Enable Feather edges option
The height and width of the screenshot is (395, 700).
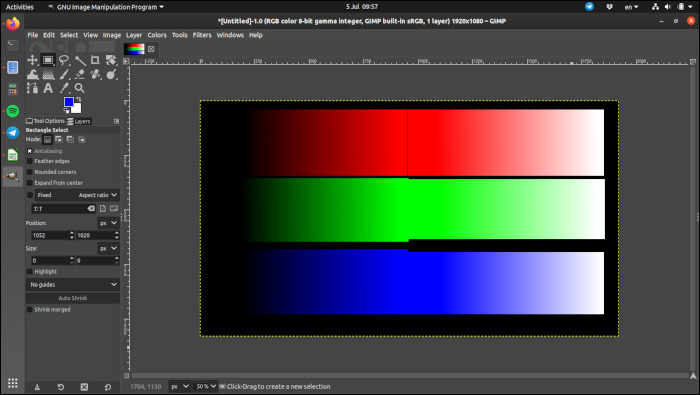29,161
